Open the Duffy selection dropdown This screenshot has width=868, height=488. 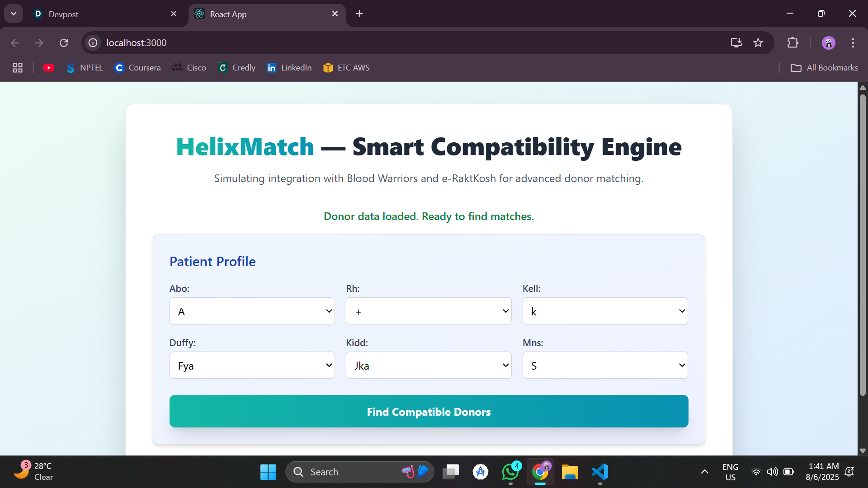pos(252,365)
